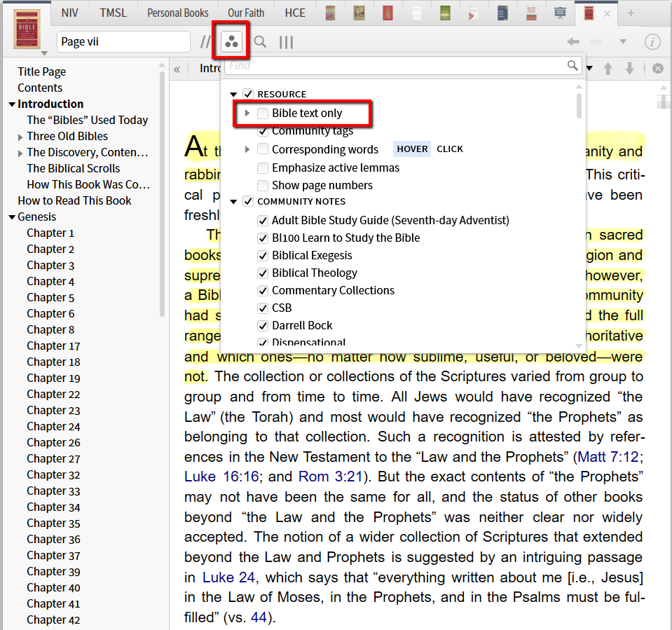Open the Visual Filters three-dots icon
Image resolution: width=672 pixels, height=630 pixels.
click(x=231, y=42)
